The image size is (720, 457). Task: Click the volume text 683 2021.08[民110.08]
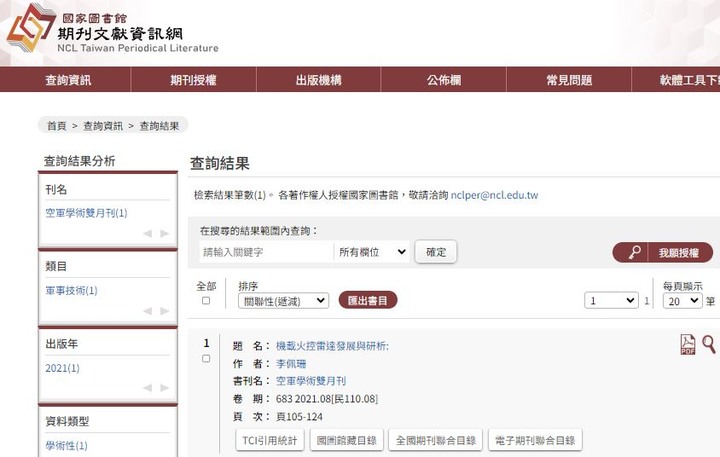click(x=327, y=399)
